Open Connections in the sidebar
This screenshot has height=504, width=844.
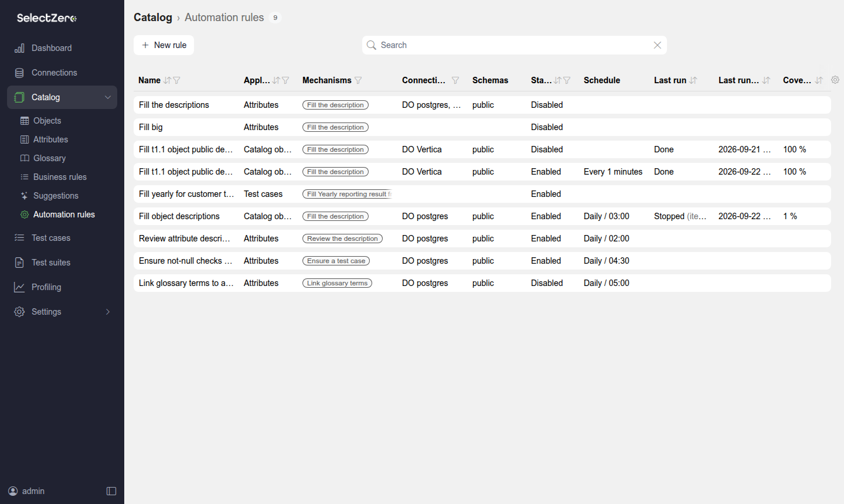pyautogui.click(x=54, y=73)
